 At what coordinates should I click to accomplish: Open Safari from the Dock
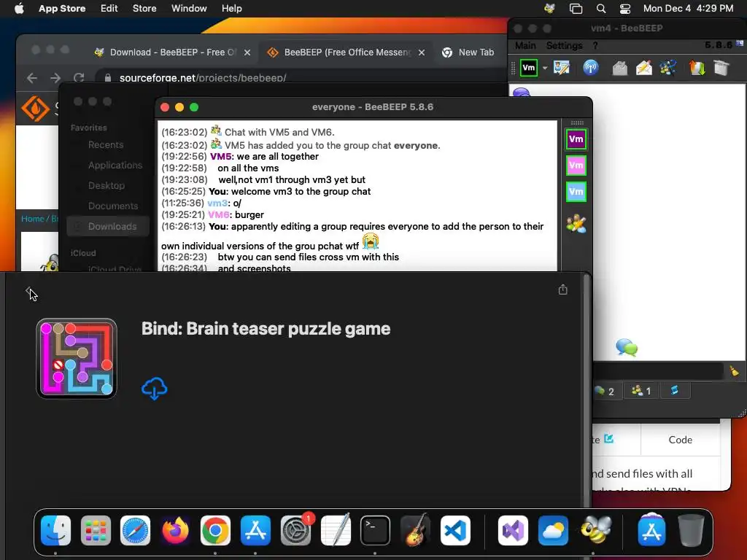135,531
